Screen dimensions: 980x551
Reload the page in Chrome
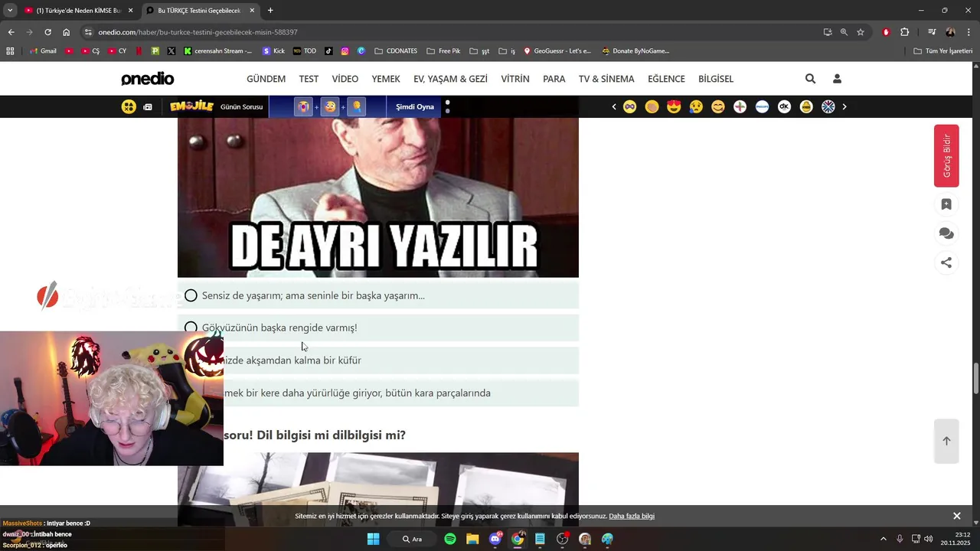[47, 32]
